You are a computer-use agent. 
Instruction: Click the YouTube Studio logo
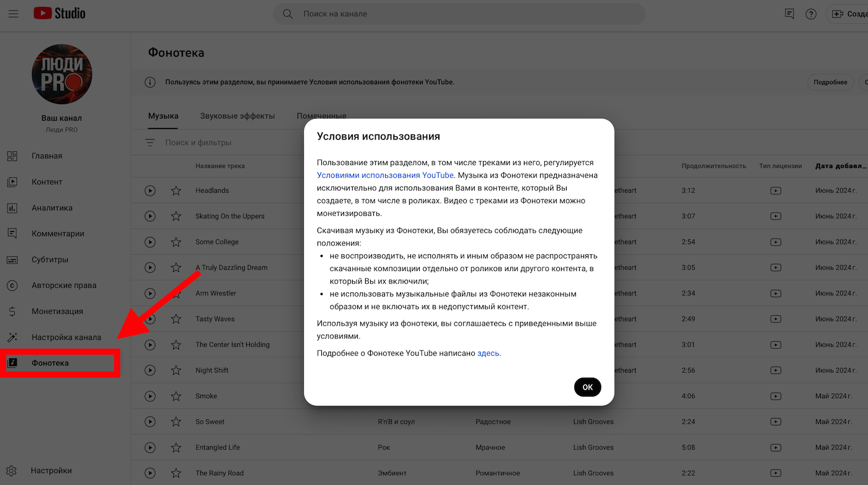[60, 13]
